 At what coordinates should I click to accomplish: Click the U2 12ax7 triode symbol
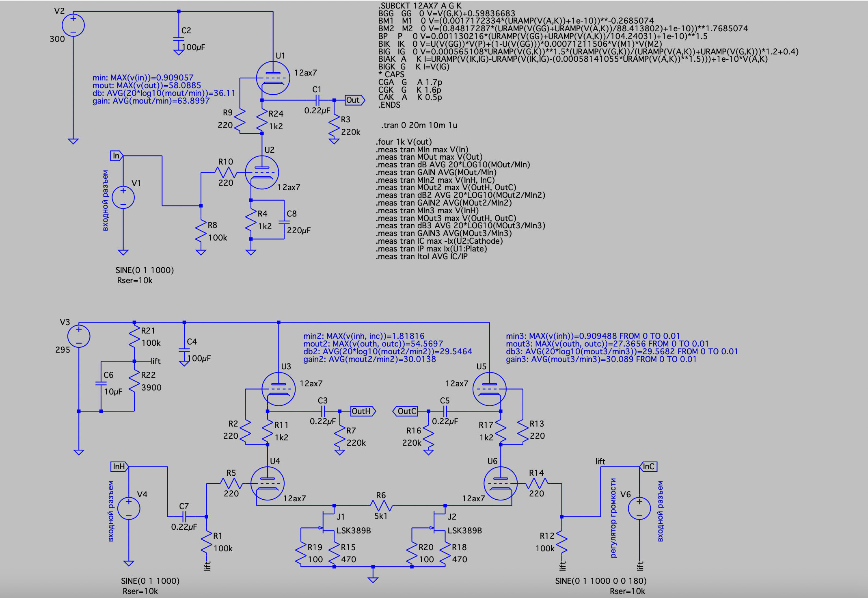point(262,173)
